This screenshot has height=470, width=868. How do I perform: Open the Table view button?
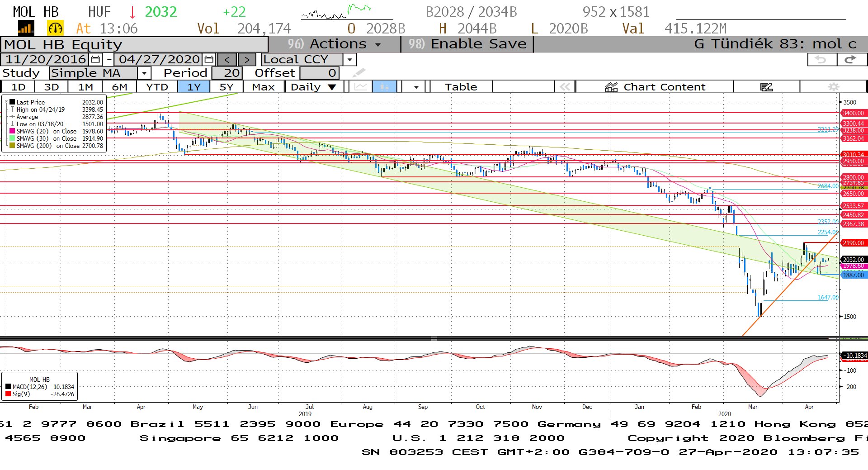(461, 87)
